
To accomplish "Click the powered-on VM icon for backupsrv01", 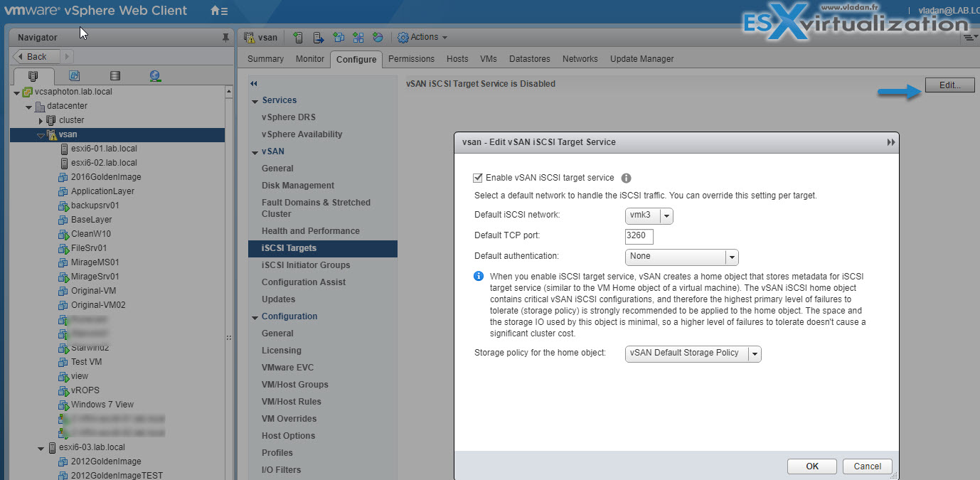I will point(63,206).
